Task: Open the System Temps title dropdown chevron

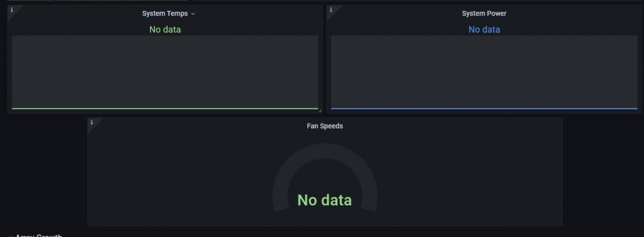Action: pyautogui.click(x=193, y=14)
